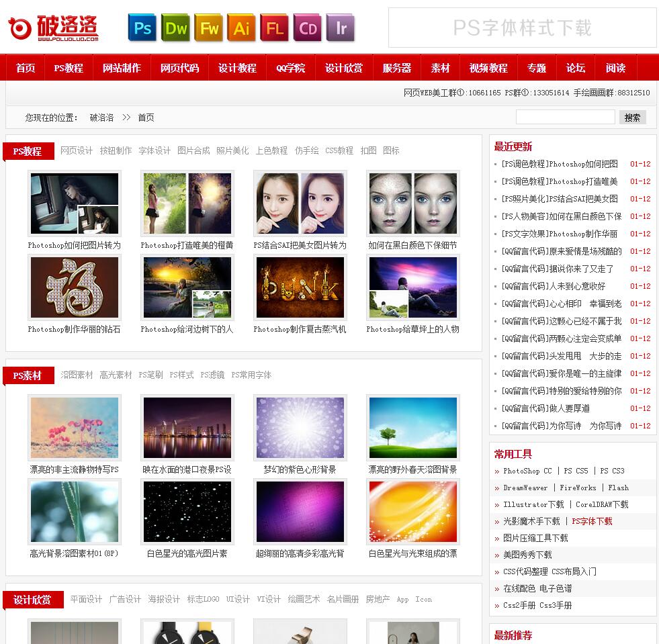
Task: Click the 搜索 search button
Action: (x=633, y=118)
